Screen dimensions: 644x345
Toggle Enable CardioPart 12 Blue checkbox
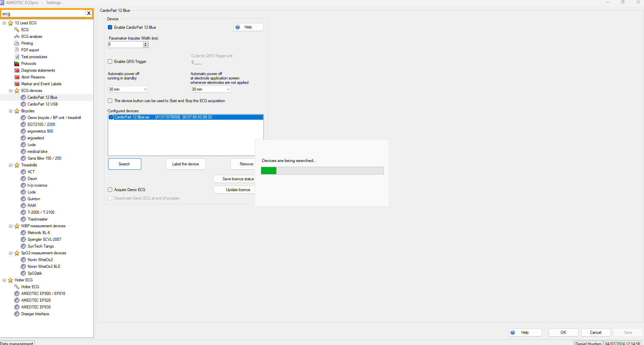[x=110, y=27]
